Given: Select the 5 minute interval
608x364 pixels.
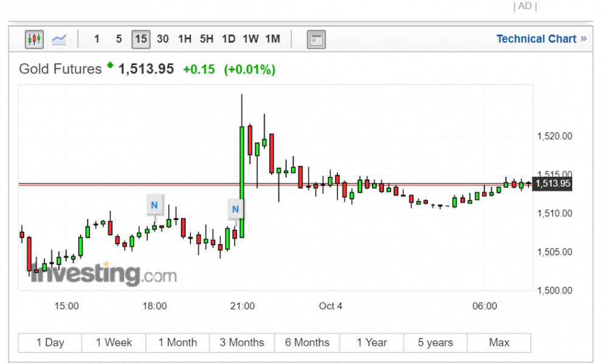Looking at the screenshot, I should coord(119,39).
